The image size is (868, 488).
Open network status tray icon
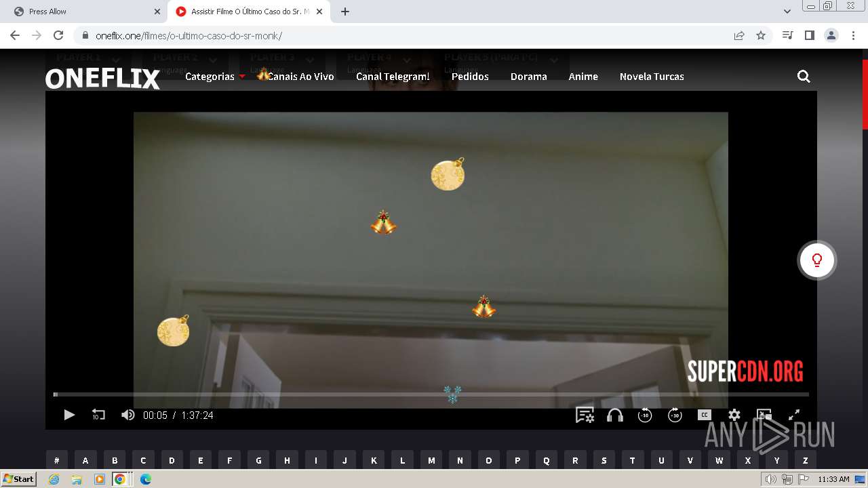point(787,479)
